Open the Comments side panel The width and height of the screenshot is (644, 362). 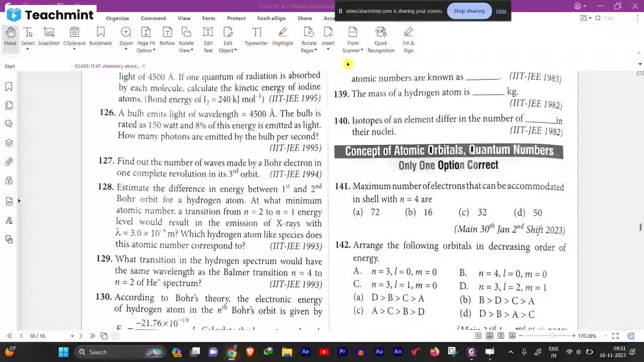pyautogui.click(x=9, y=124)
